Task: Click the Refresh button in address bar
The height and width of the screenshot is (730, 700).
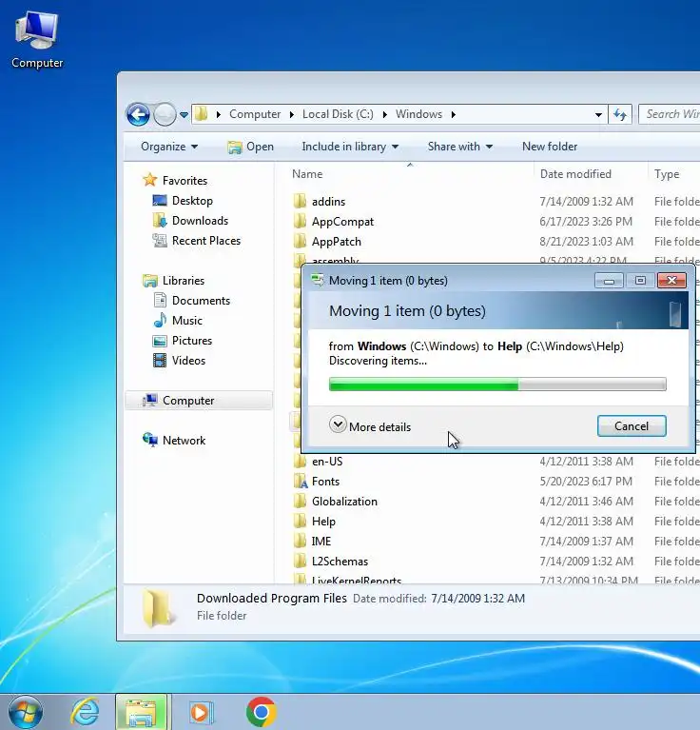Action: click(620, 114)
